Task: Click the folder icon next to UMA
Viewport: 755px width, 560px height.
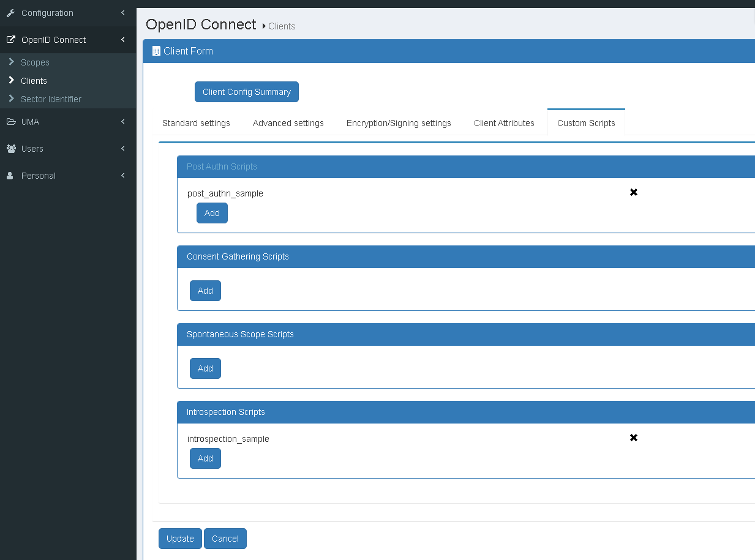Action: click(x=10, y=121)
